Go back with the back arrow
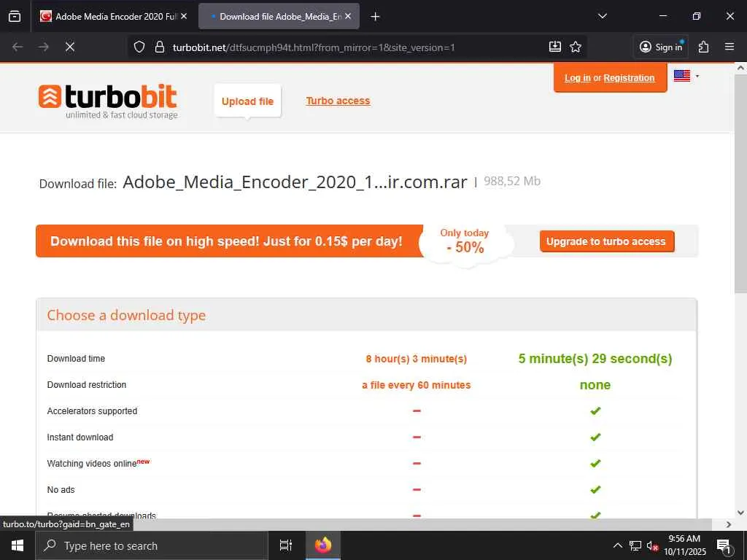 pyautogui.click(x=18, y=47)
